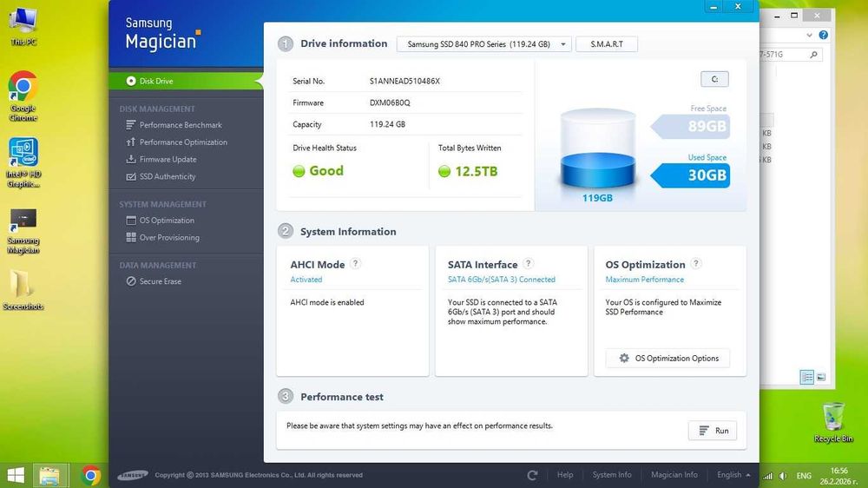Open Performance Benchmark in the sidebar

click(x=181, y=125)
